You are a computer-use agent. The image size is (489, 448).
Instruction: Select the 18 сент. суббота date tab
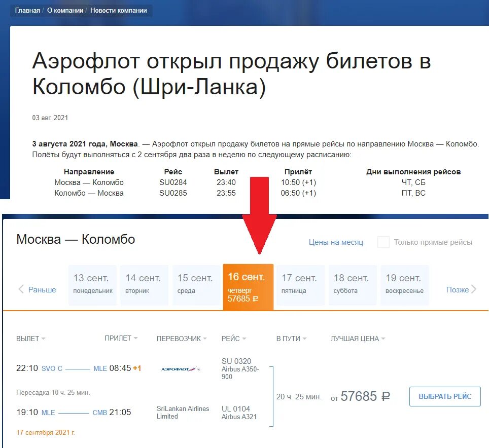(353, 285)
